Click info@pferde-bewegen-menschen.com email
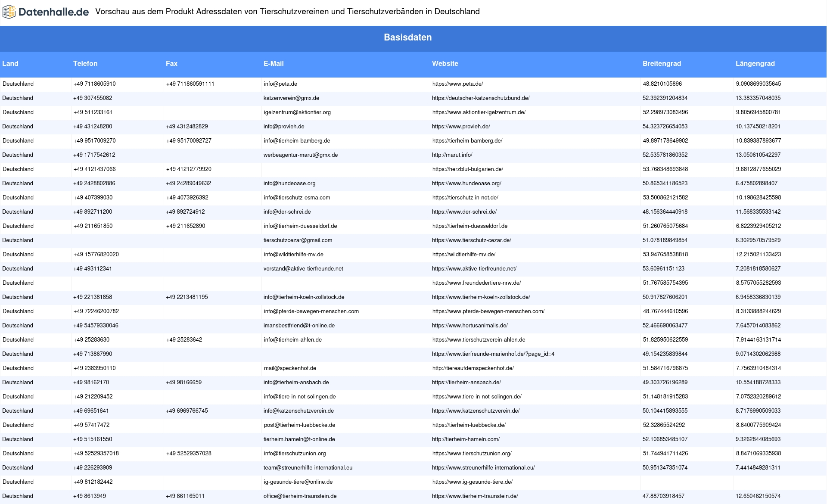The image size is (827, 504). [x=311, y=311]
